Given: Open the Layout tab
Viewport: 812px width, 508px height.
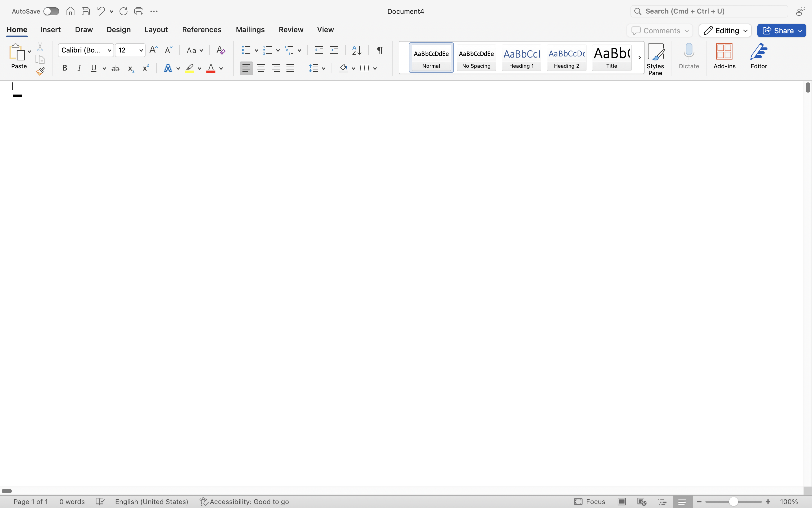Looking at the screenshot, I should click(x=156, y=30).
